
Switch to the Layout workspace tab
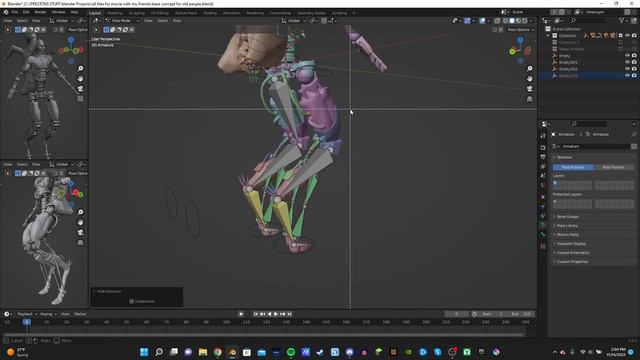coord(95,13)
